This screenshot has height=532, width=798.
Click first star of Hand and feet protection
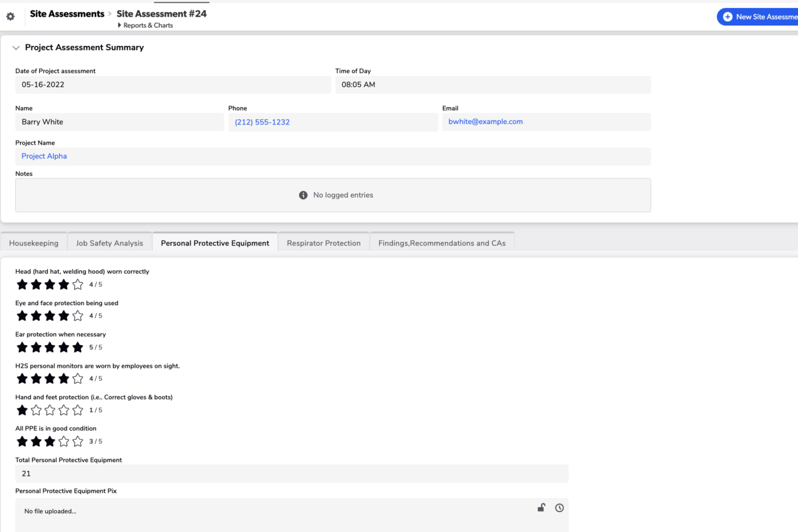tap(22, 410)
